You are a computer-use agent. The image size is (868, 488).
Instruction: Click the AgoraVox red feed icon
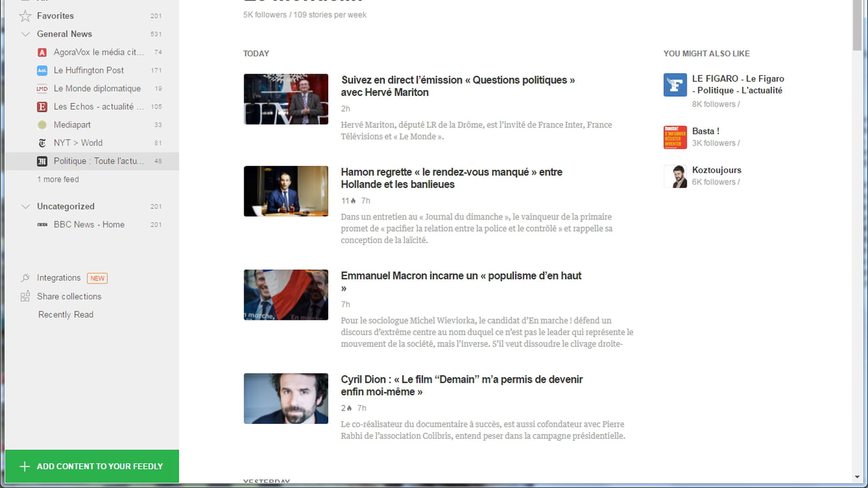tap(42, 52)
